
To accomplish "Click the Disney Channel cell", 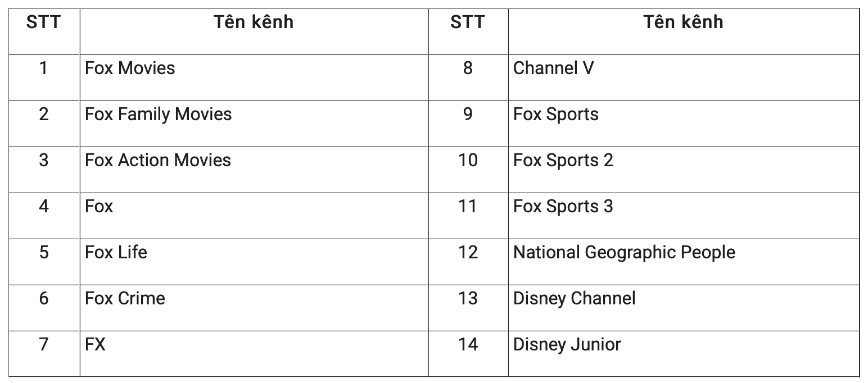I will (x=574, y=299).
